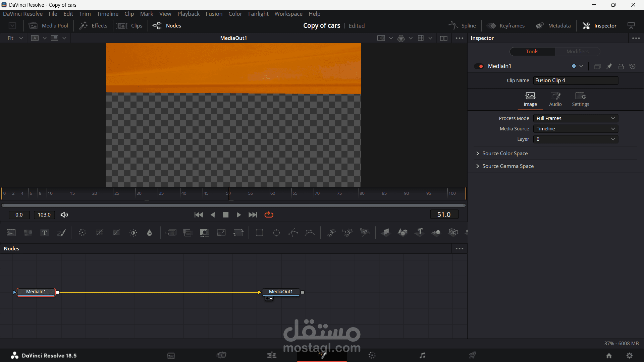
Task: Add Brightness Contrast tool
Action: point(133,233)
